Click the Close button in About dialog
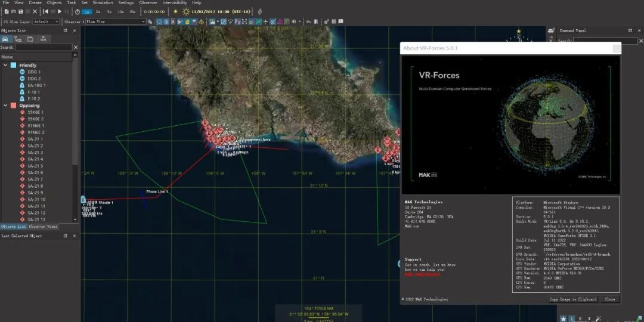The width and height of the screenshot is (644, 322). (610, 299)
